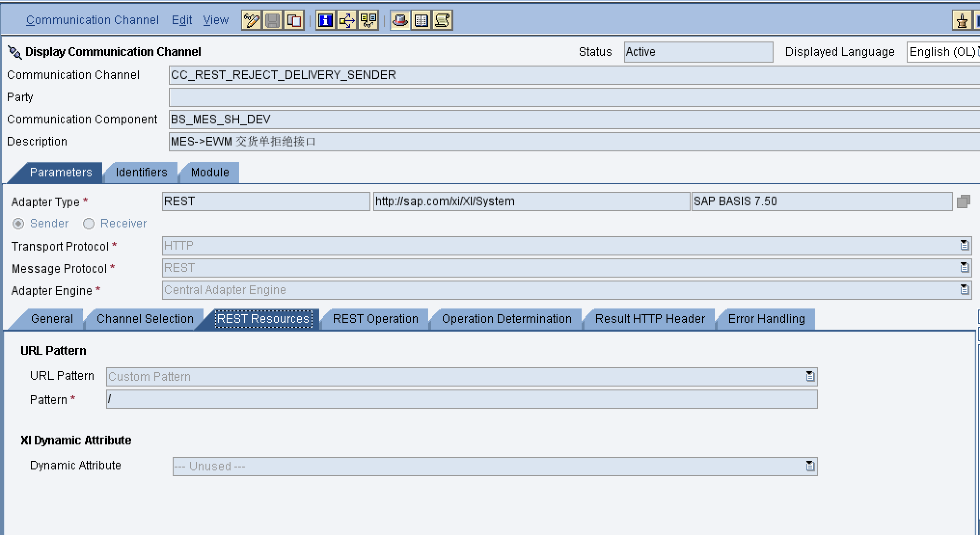This screenshot has width=980, height=535.
Task: Click the compare versions glasses icon
Action: click(368, 20)
